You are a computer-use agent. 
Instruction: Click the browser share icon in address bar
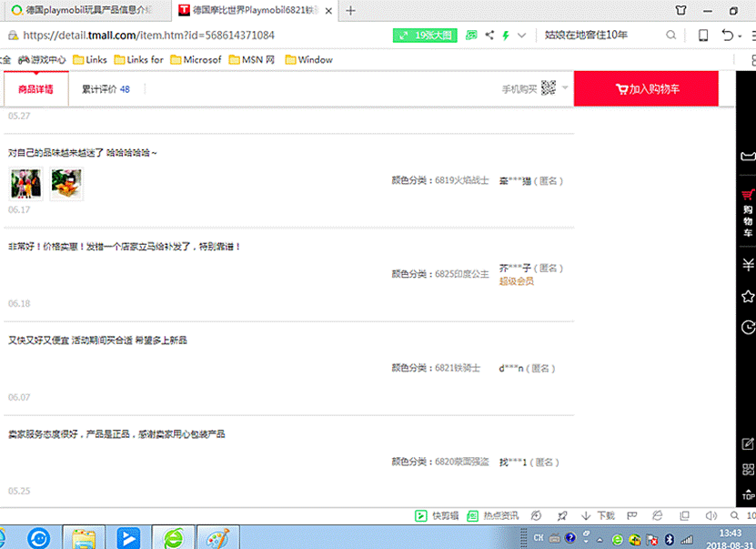(x=490, y=36)
